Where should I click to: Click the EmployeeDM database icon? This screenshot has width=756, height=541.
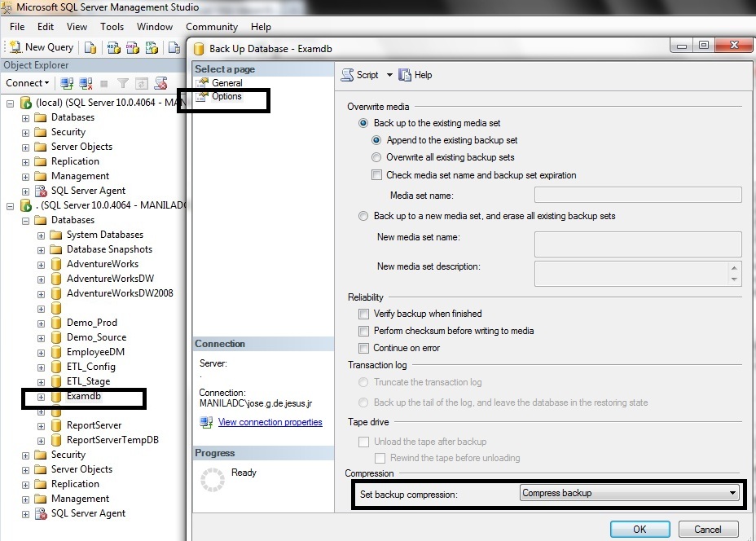(x=56, y=352)
